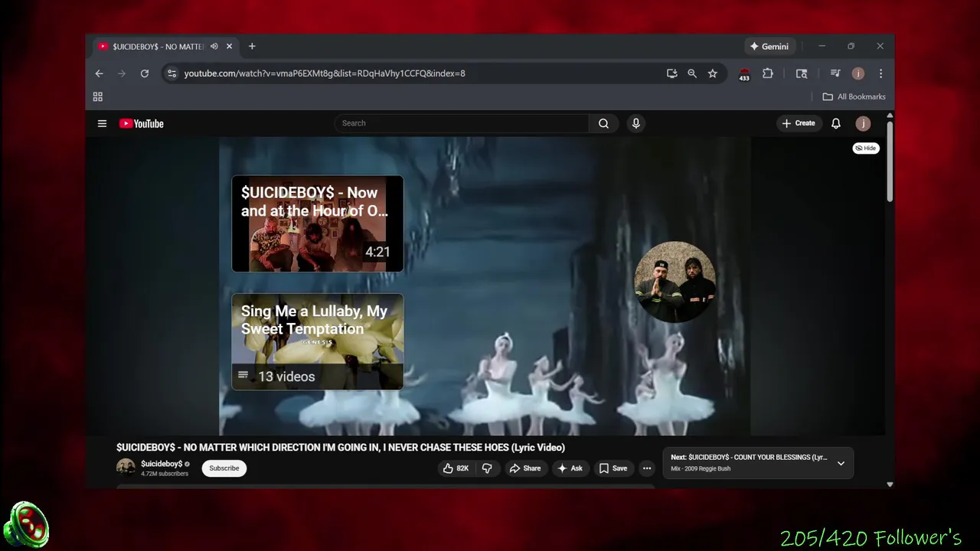Screen dimensions: 980x551
Task: Open Chrome profile avatar j
Action: (858, 73)
